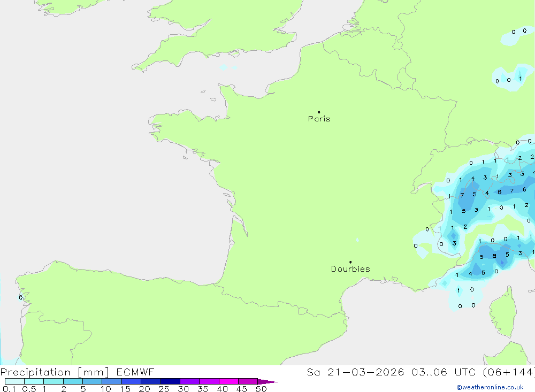The image size is (535, 392).
Task: Click the Paris city label
Action: 319,119
